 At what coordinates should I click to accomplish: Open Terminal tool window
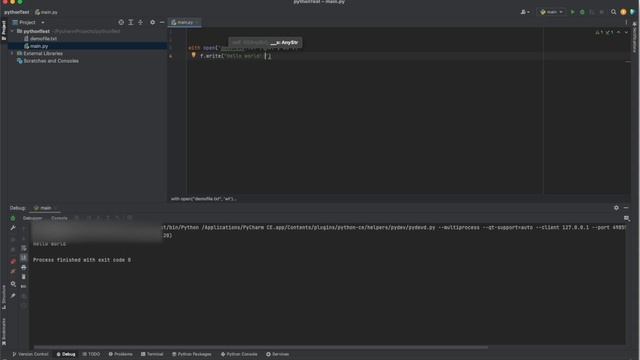pos(152,354)
